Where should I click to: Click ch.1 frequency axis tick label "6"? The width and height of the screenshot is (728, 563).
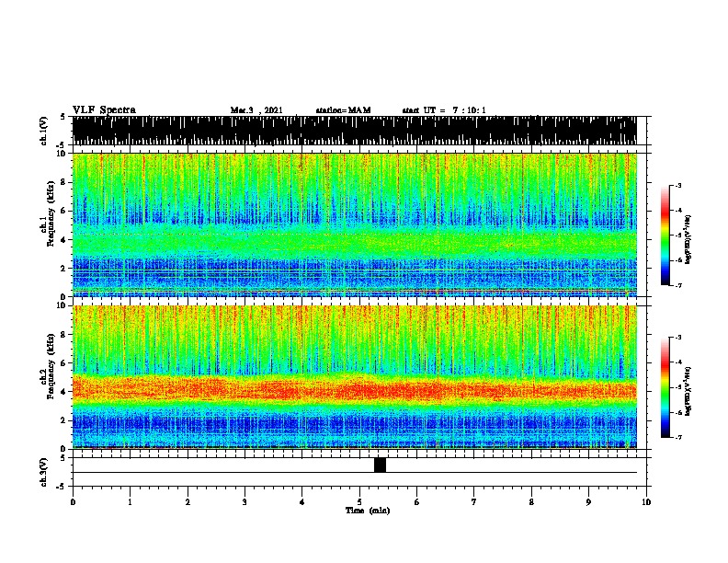pos(64,211)
